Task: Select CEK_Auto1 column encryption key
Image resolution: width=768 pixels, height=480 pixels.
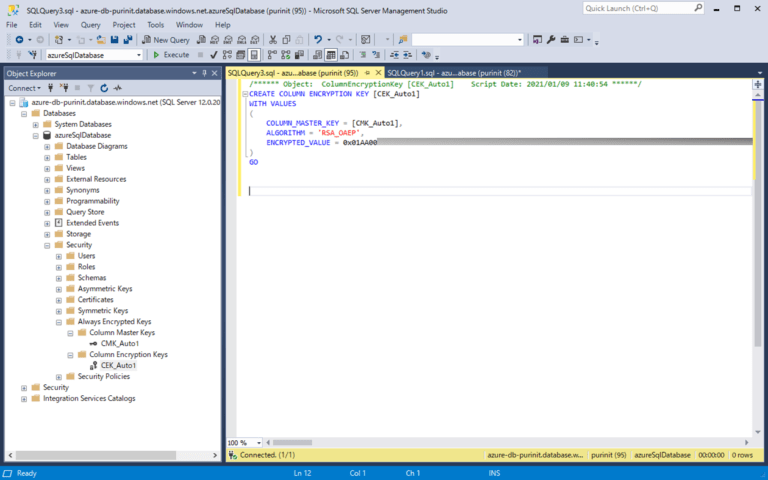Action: coord(118,365)
